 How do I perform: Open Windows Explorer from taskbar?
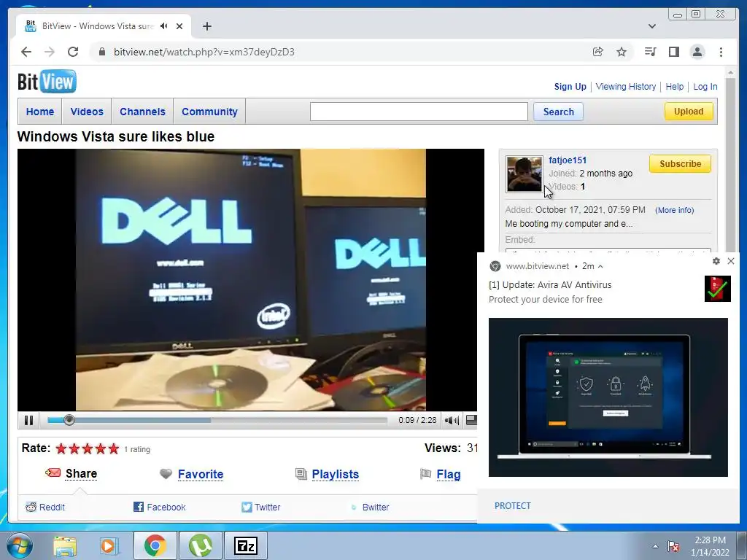65,545
